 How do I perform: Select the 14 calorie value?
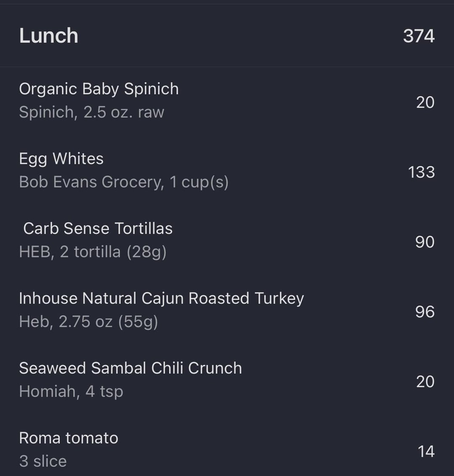click(x=426, y=451)
